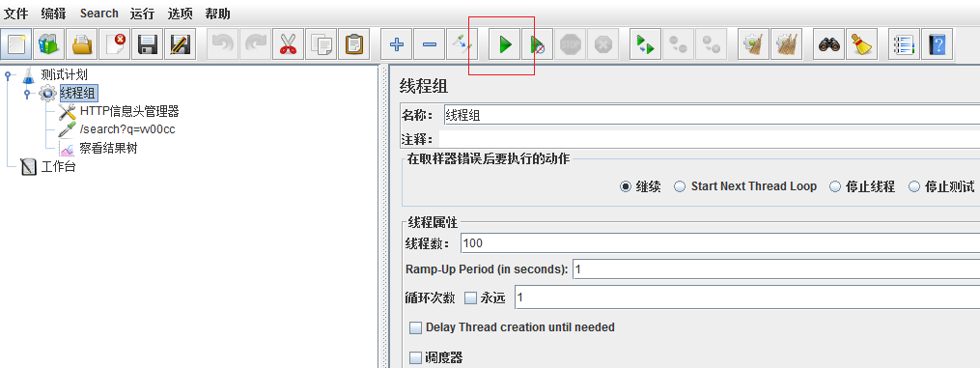Click the gray STOP button
Viewport: 980px width, 368px height.
point(570,44)
